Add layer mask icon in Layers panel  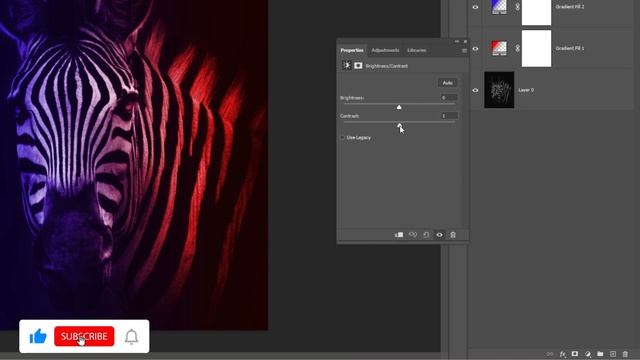coord(575,354)
